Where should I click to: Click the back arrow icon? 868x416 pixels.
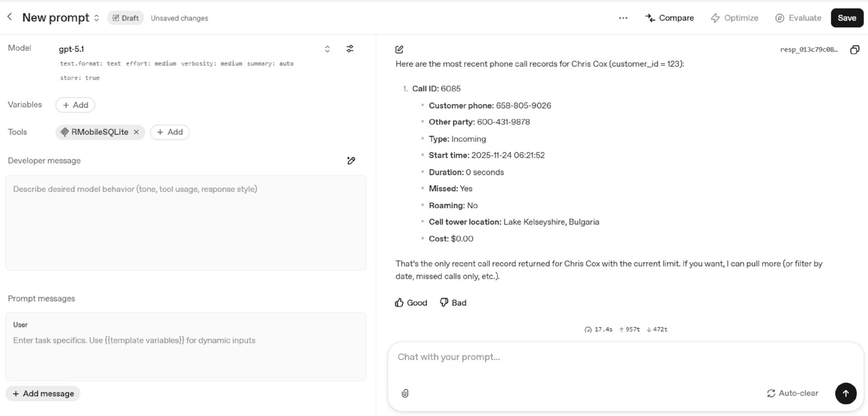pyautogui.click(x=9, y=17)
